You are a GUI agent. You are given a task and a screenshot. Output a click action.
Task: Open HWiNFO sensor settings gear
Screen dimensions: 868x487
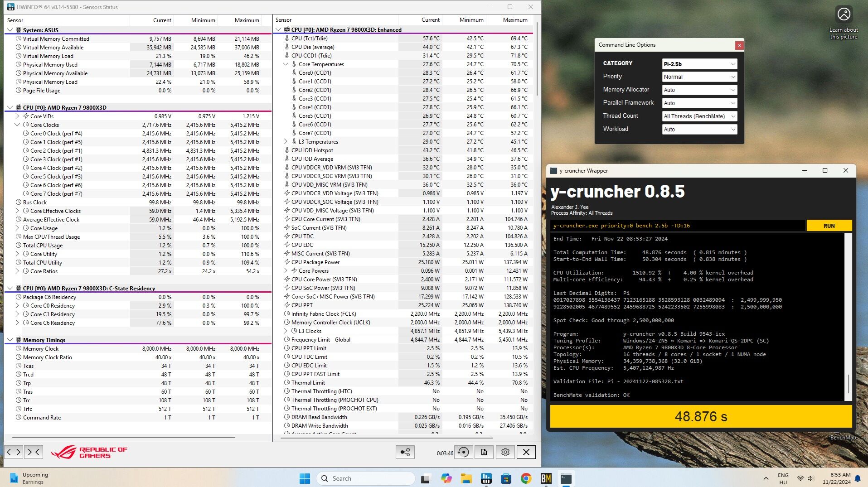point(505,452)
